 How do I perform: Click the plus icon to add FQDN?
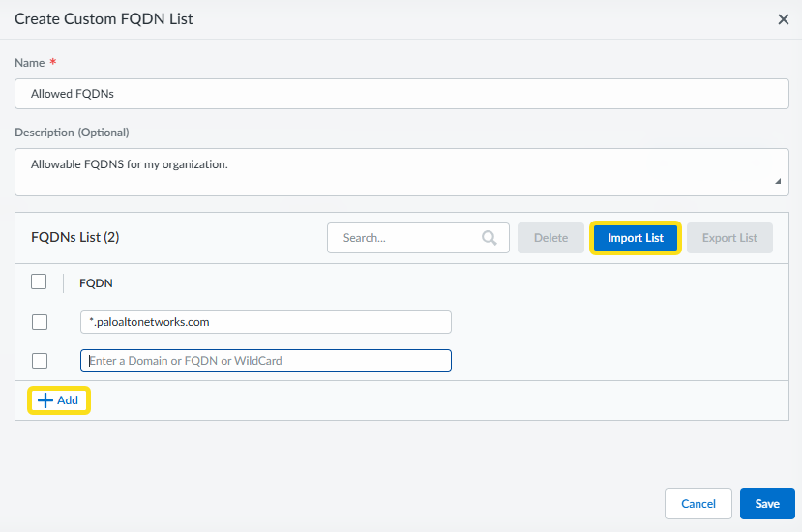pos(45,400)
